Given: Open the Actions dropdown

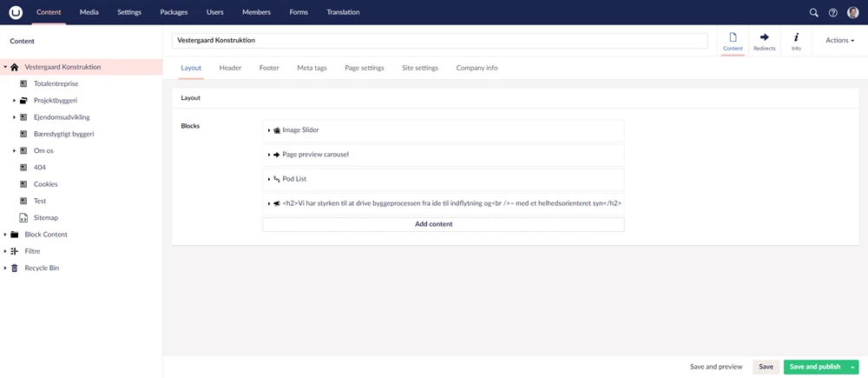Looking at the screenshot, I should [x=839, y=40].
